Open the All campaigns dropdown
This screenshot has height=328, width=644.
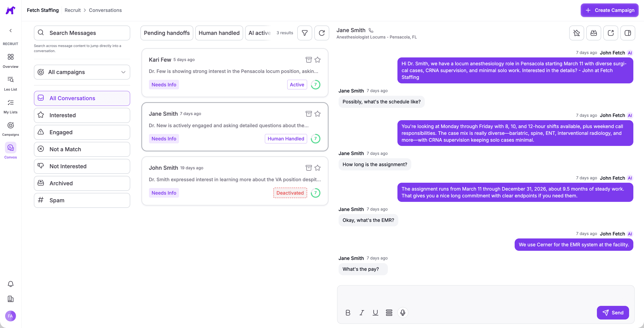point(82,72)
